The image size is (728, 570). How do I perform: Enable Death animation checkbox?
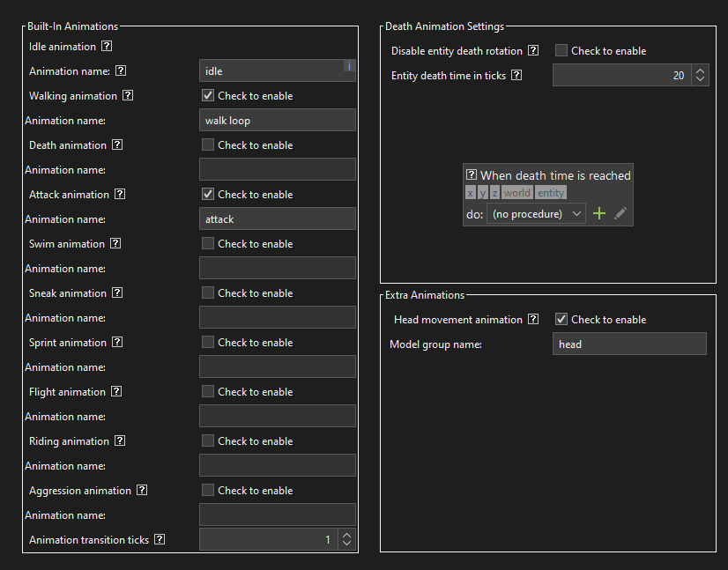click(208, 144)
